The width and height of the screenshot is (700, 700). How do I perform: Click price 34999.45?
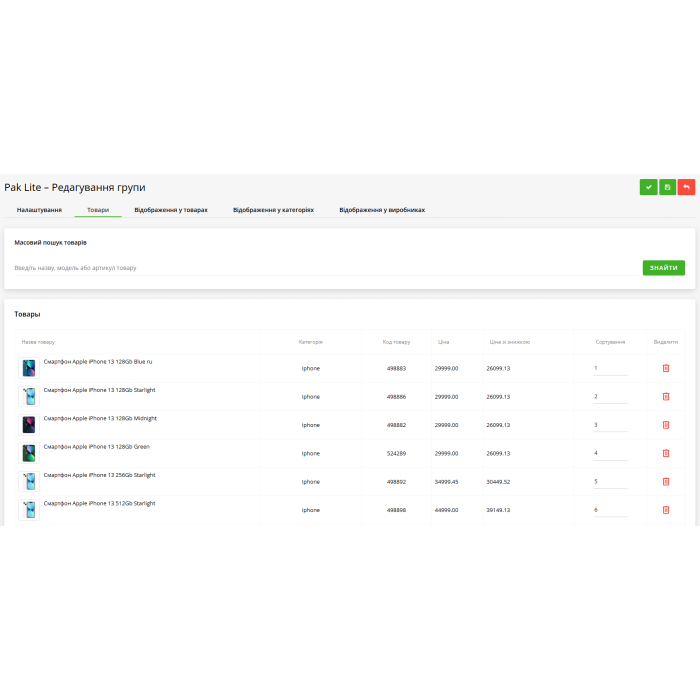pos(446,482)
